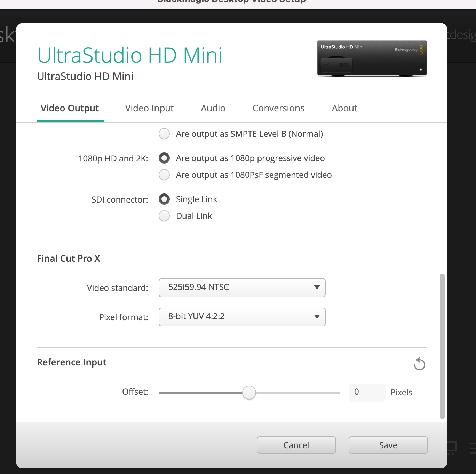The width and height of the screenshot is (476, 474).
Task: Click the Reference Input offset slider handle
Action: click(249, 393)
